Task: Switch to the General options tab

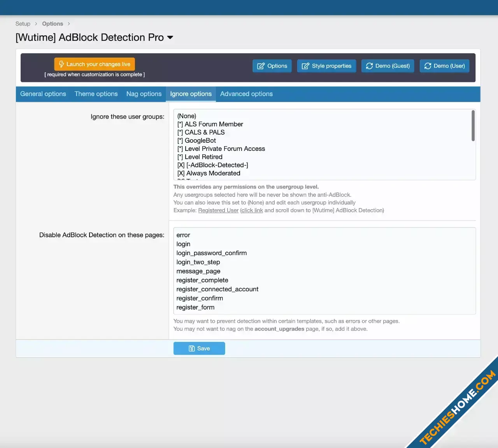Action: [x=43, y=94]
